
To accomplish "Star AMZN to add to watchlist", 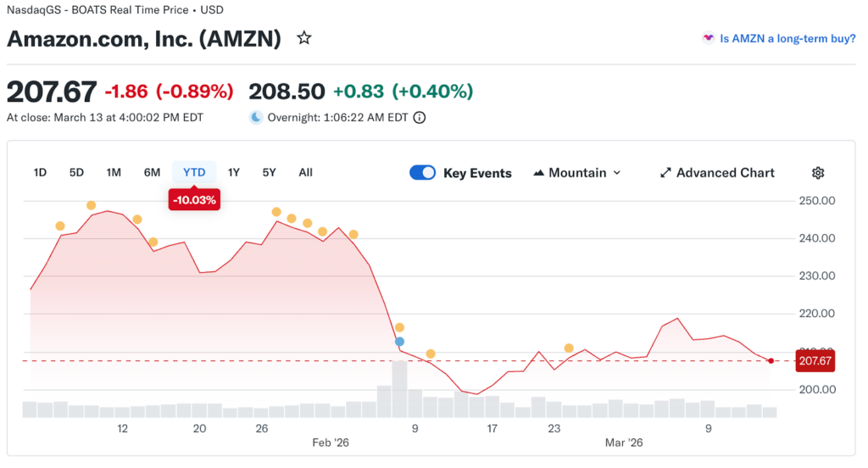I will pyautogui.click(x=304, y=38).
